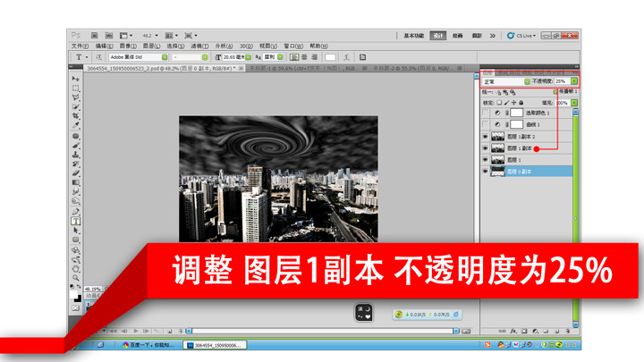
Task: Select the 3D Rotate tool
Action: click(x=75, y=250)
